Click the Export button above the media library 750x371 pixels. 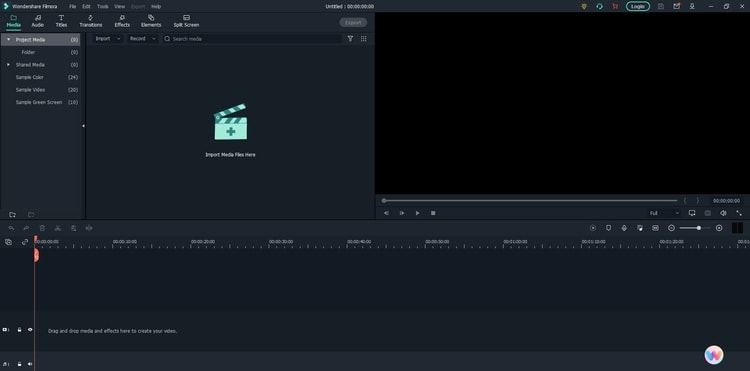[x=353, y=22]
